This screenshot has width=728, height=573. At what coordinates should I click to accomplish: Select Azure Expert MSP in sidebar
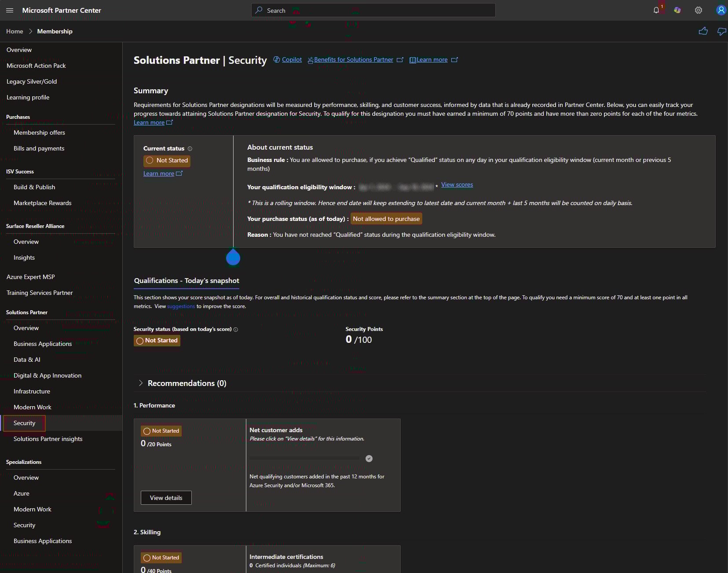(31, 277)
